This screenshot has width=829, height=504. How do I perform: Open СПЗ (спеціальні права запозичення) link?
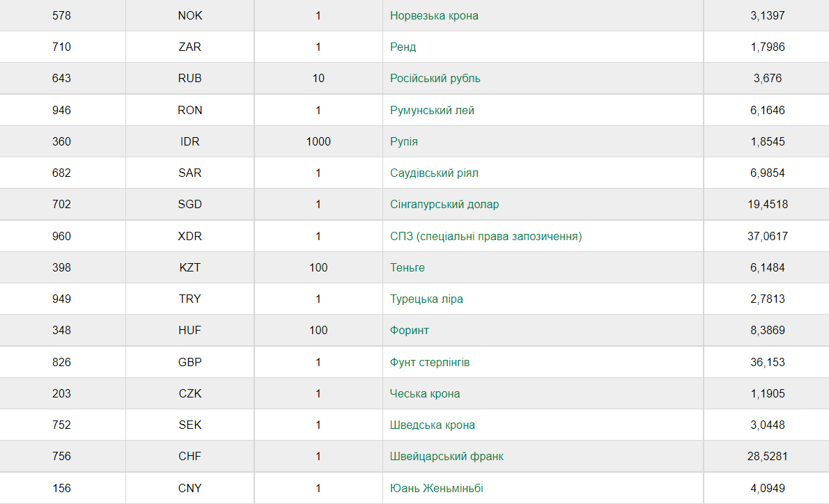(x=486, y=237)
